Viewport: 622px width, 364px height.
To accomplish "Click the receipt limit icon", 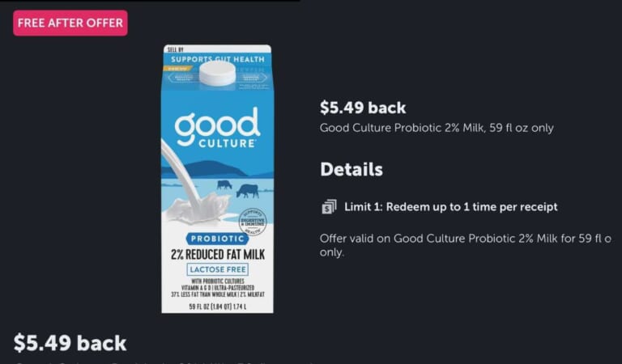I will tap(329, 207).
